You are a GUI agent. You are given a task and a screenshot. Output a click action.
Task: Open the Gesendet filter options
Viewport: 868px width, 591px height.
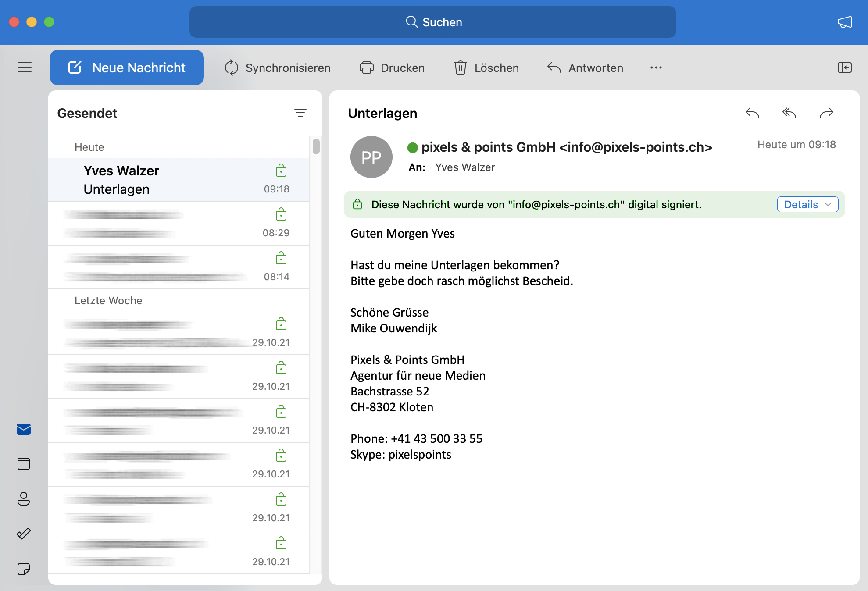pos(300,113)
